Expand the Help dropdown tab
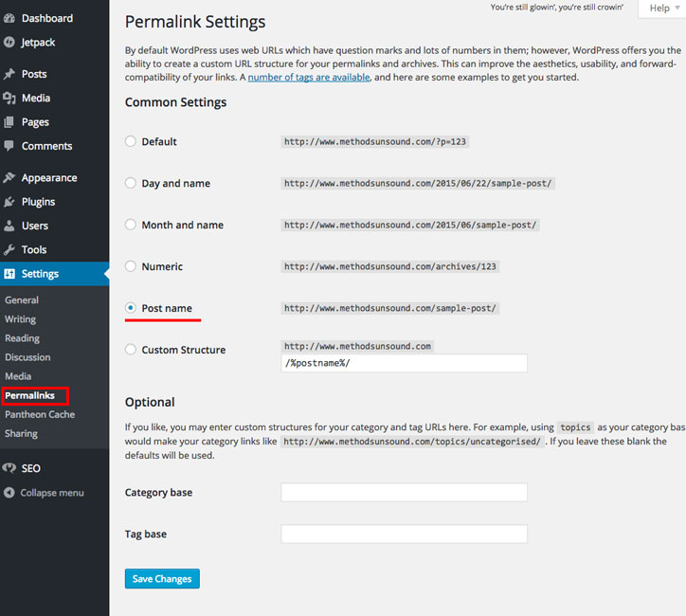 (663, 9)
